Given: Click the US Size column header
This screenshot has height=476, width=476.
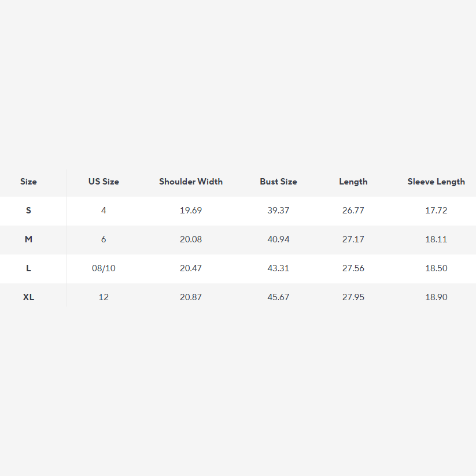Looking at the screenshot, I should click(x=104, y=182).
